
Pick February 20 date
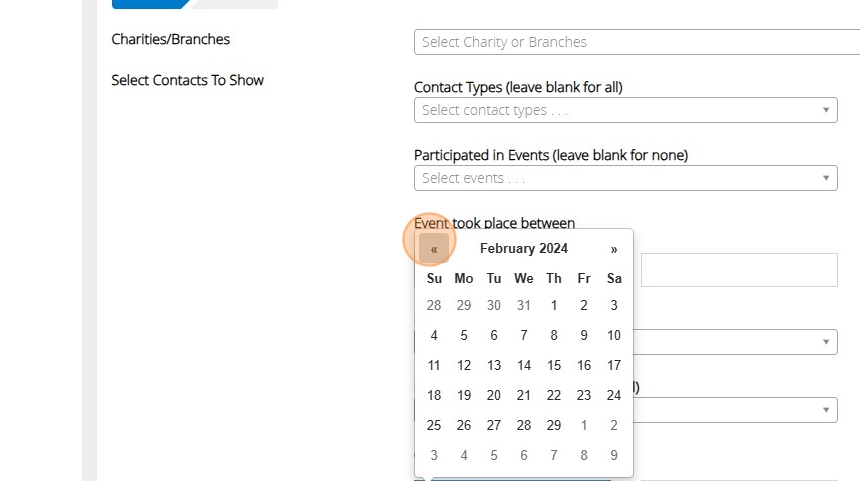[494, 396]
